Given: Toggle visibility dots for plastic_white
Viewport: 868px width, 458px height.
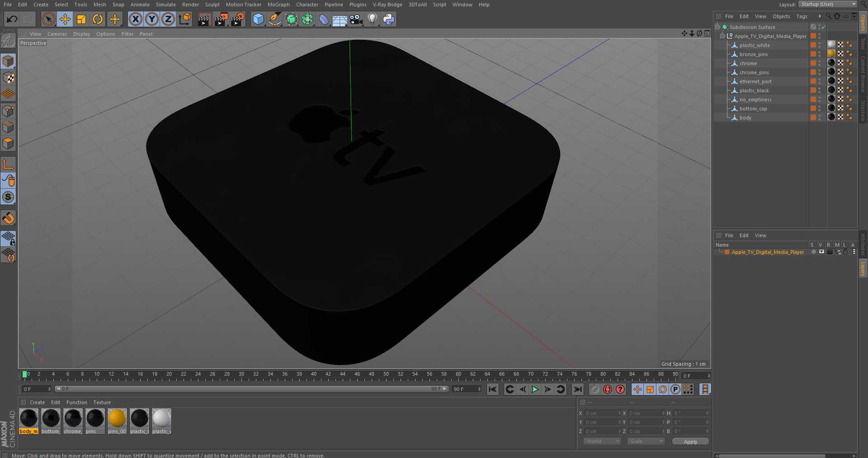Looking at the screenshot, I should [819, 45].
